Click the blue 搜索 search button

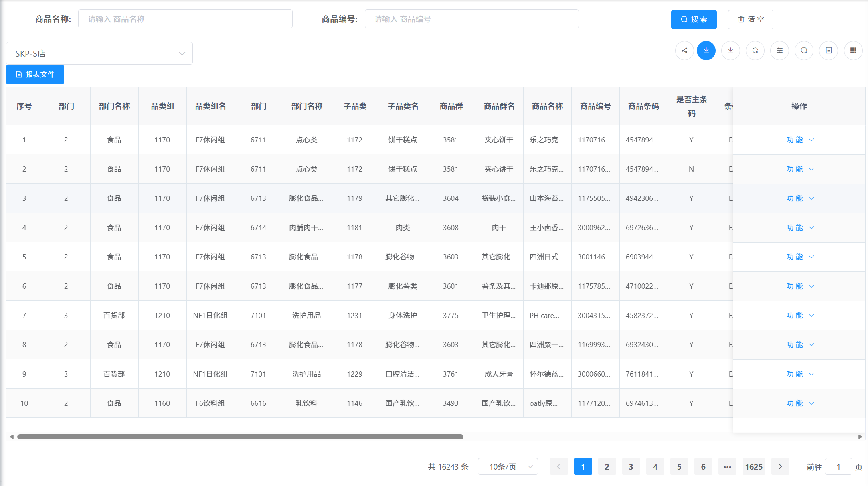tap(694, 20)
